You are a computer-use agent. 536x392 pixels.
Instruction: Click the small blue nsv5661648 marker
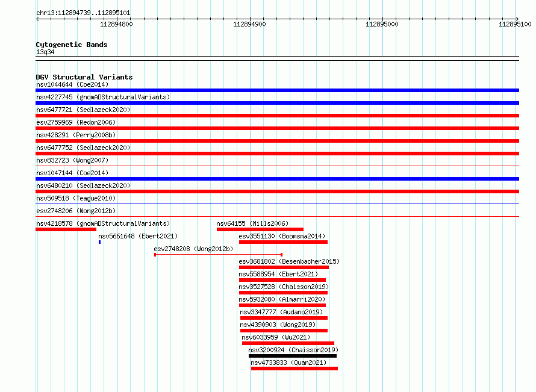[x=99, y=242]
